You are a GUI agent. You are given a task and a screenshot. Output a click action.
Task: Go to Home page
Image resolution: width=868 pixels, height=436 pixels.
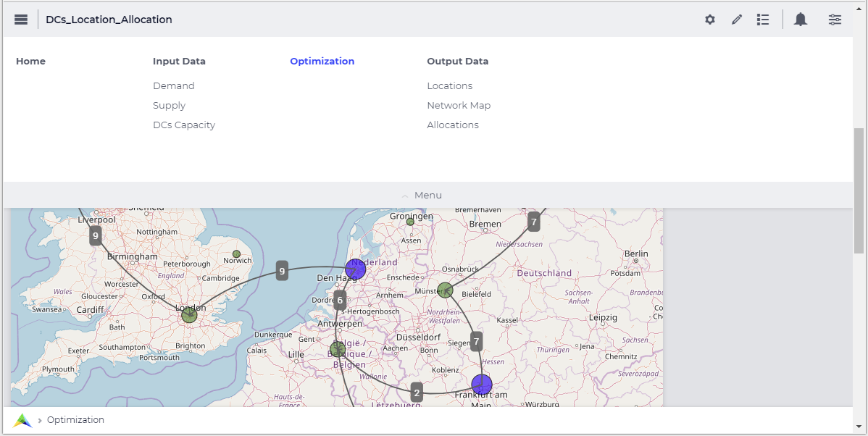pos(30,62)
